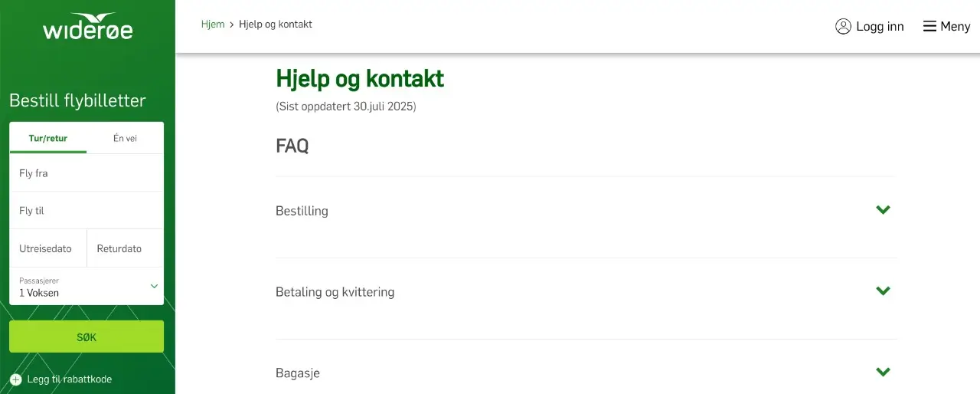Viewport: 980px width, 394px height.
Task: Click the Widerøe logo
Action: point(87,27)
